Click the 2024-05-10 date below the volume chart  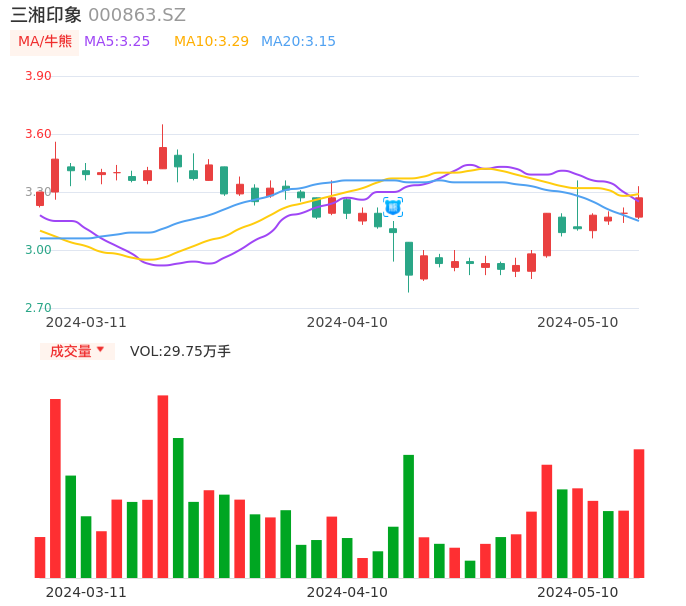pos(577,592)
